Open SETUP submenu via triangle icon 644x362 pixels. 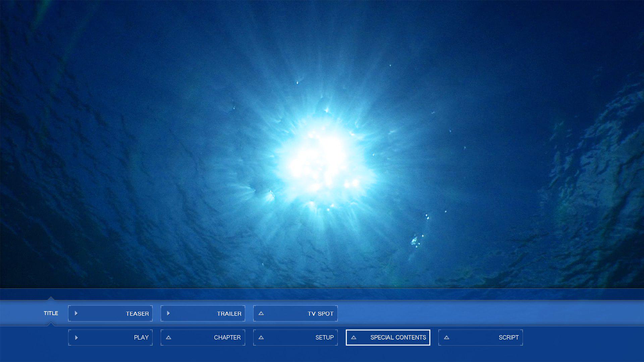[261, 338]
